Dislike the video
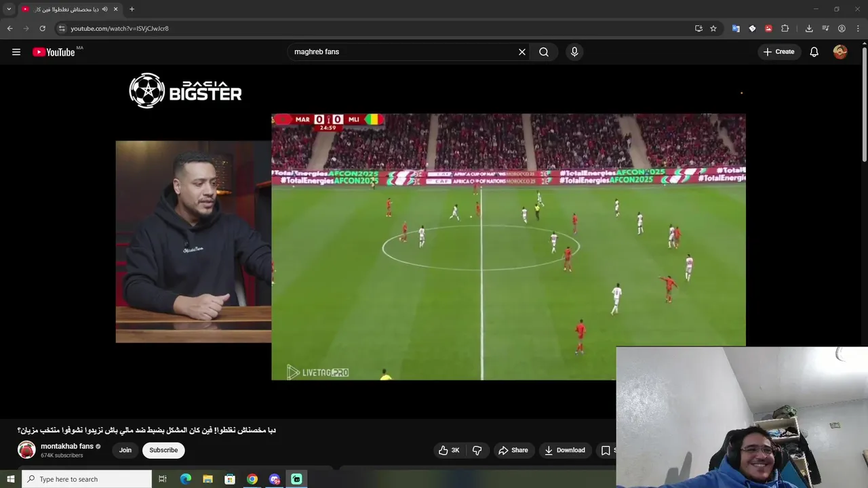Viewport: 868px width, 488px height. coord(477,450)
